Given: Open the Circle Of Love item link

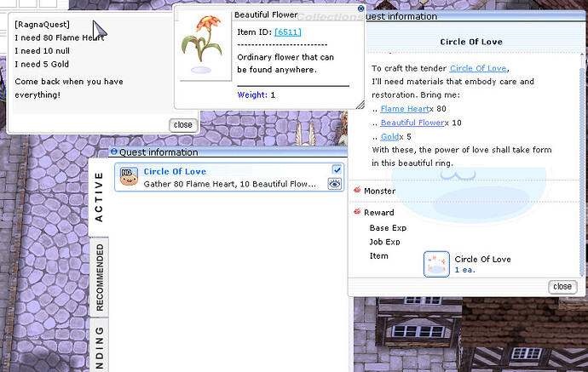Looking at the screenshot, I should click(478, 68).
